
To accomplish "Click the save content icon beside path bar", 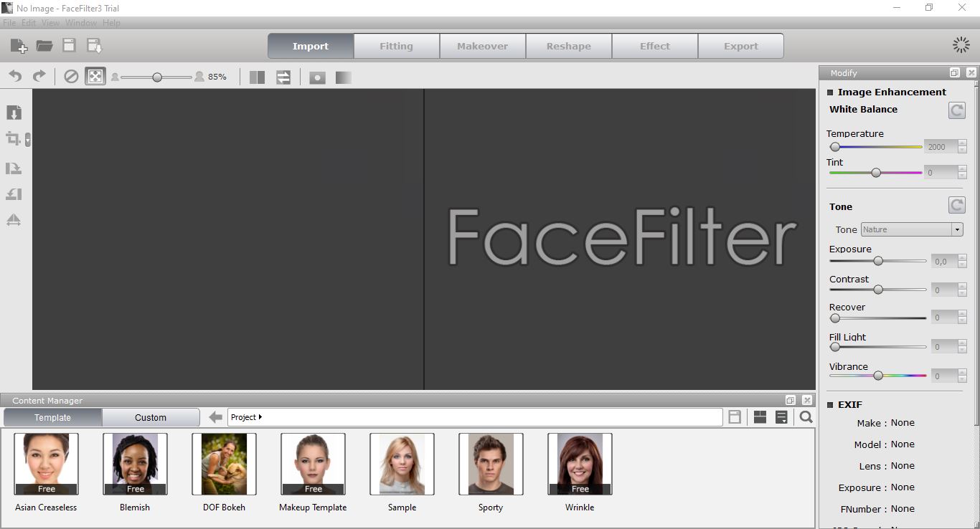I will [x=735, y=417].
